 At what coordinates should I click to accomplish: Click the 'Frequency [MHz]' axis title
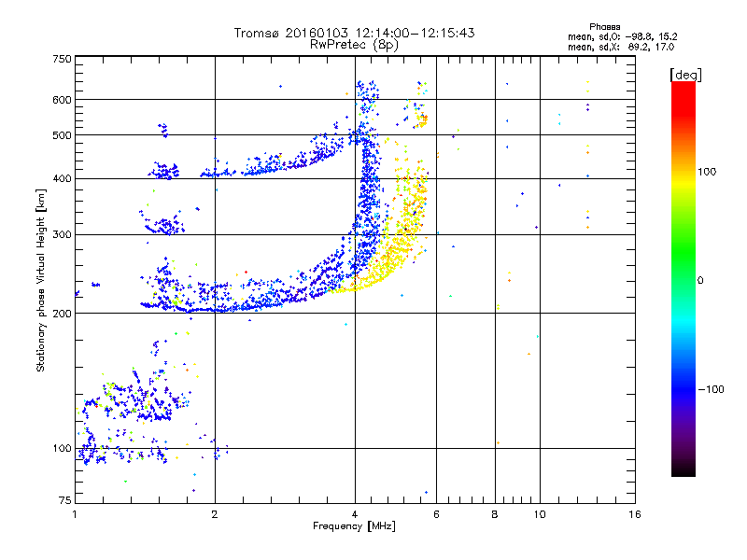(354, 525)
